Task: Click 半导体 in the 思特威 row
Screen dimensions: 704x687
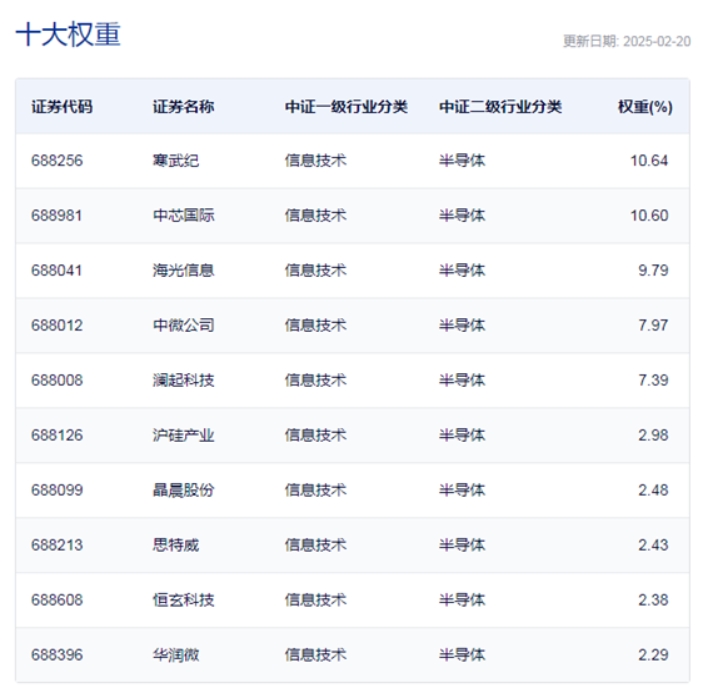Action: pos(462,545)
